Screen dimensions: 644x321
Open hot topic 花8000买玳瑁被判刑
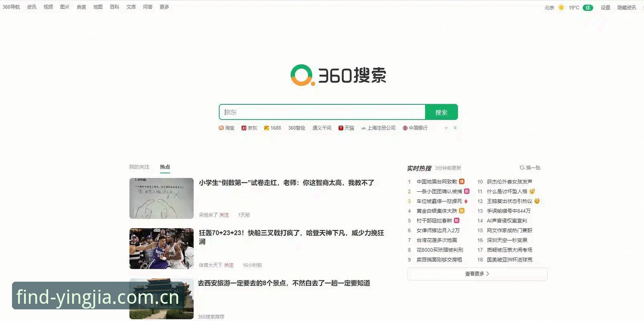pos(440,250)
